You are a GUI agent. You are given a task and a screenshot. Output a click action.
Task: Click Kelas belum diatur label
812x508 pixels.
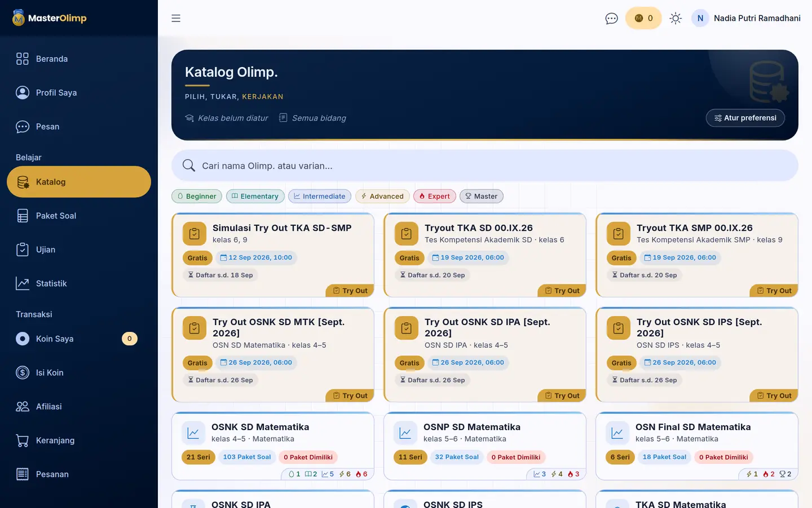(x=227, y=118)
